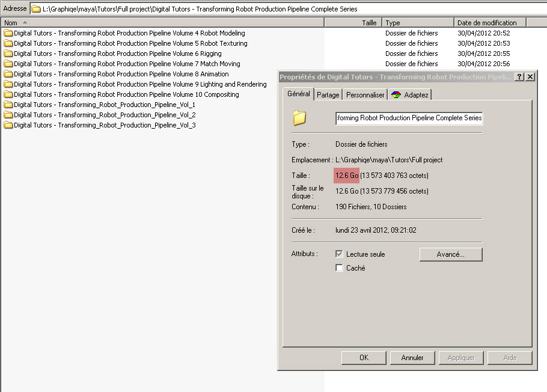The height and width of the screenshot is (392, 547).
Task: Click folder icon of Volume 5 Robot Texturing
Action: pyautogui.click(x=8, y=43)
